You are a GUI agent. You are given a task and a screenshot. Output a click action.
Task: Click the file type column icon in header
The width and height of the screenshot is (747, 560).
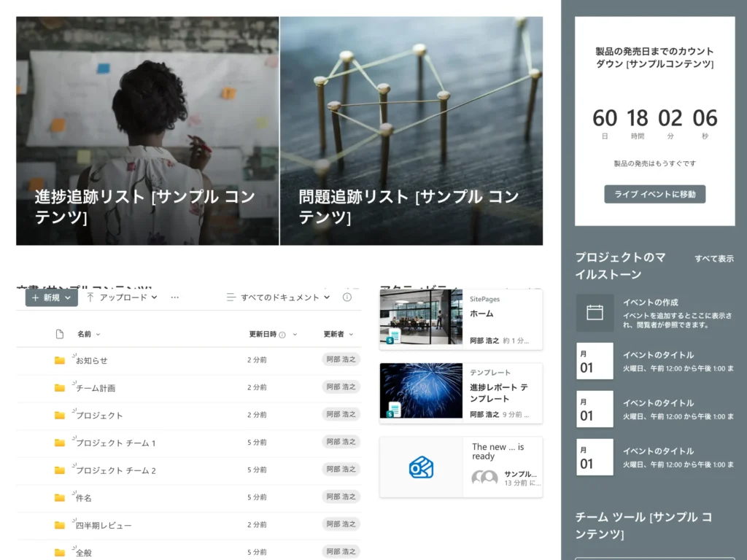[60, 334]
